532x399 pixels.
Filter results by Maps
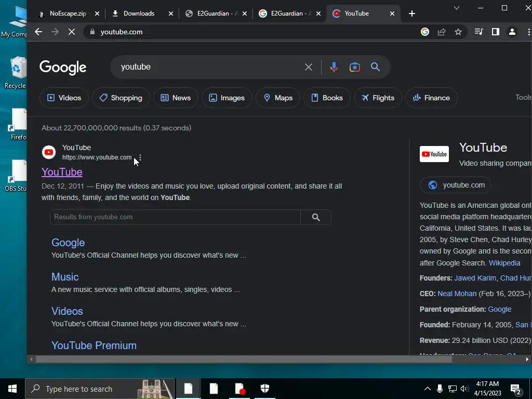click(x=278, y=98)
